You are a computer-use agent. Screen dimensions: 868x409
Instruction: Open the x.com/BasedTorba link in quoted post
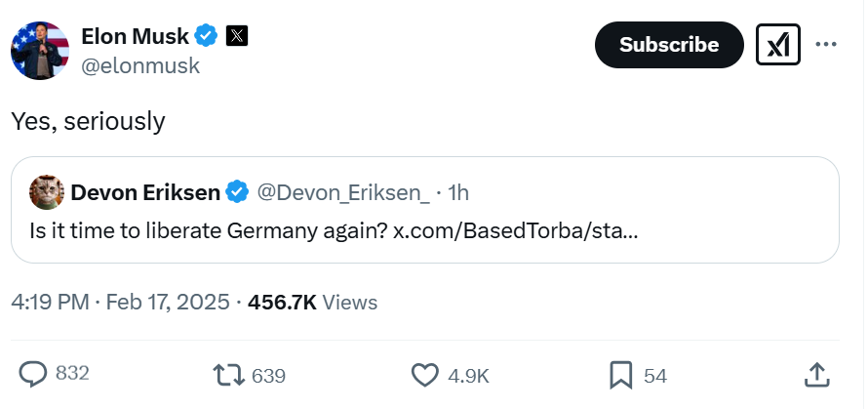pyautogui.click(x=515, y=232)
